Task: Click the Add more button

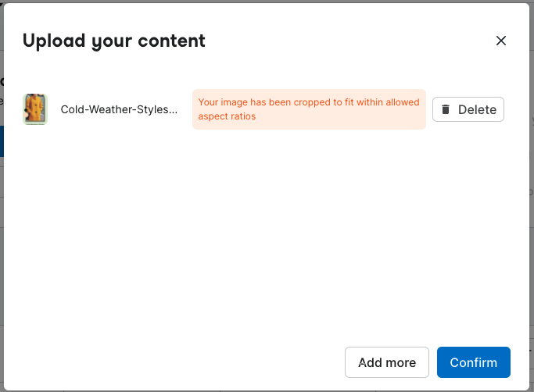Action: point(387,362)
